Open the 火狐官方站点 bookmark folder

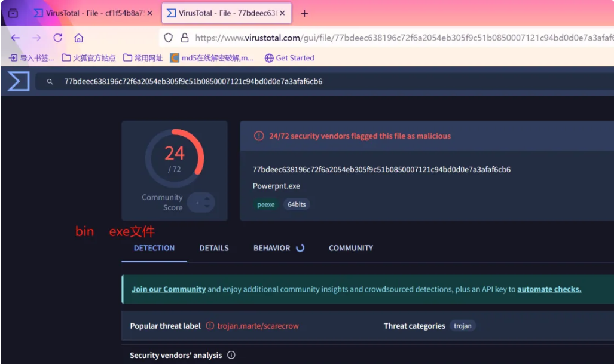pyautogui.click(x=89, y=58)
